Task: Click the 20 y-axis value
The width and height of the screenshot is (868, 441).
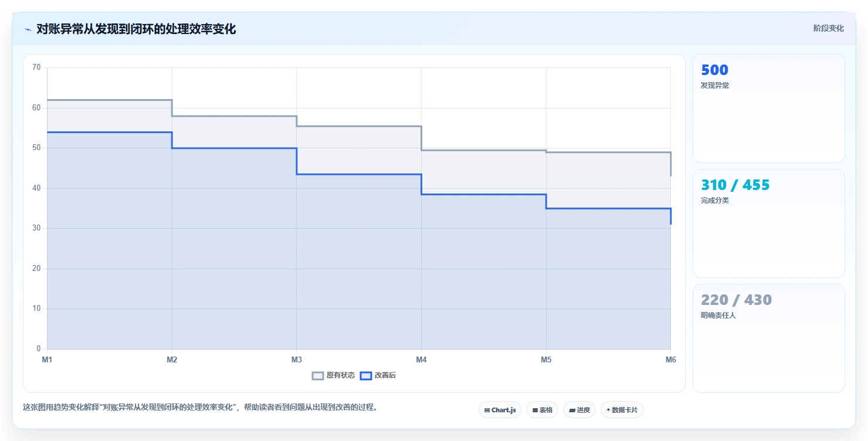Action: pos(36,269)
